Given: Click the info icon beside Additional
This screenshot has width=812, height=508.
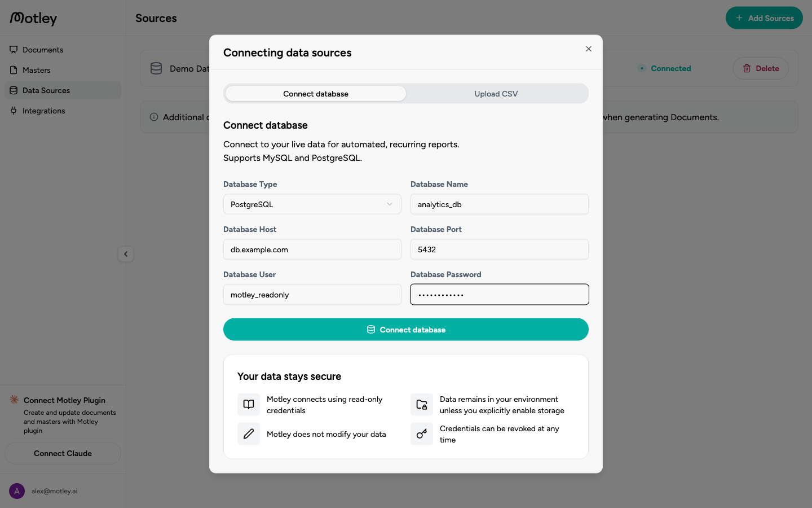Looking at the screenshot, I should (x=154, y=117).
